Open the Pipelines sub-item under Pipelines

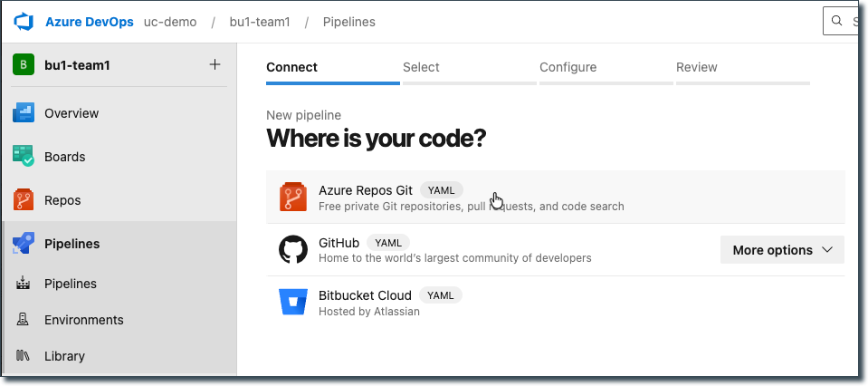coord(71,284)
